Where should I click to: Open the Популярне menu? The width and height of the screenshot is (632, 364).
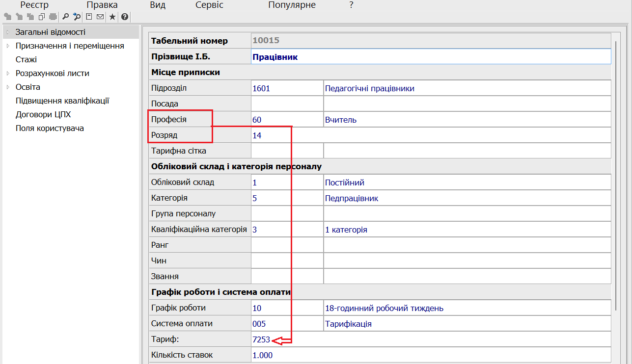coord(292,5)
